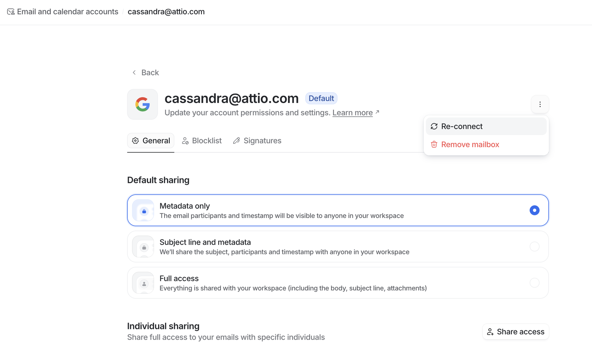Click the Share access button
The height and width of the screenshot is (364, 592).
tap(515, 331)
